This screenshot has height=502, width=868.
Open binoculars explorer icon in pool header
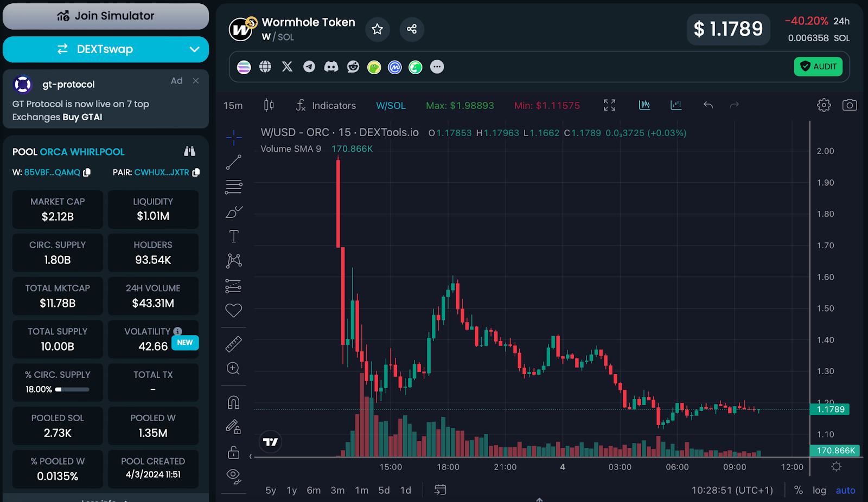point(189,151)
